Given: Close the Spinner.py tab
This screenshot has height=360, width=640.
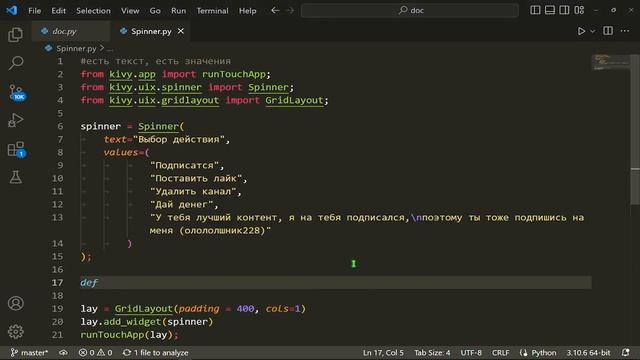Looking at the screenshot, I should pos(180,31).
